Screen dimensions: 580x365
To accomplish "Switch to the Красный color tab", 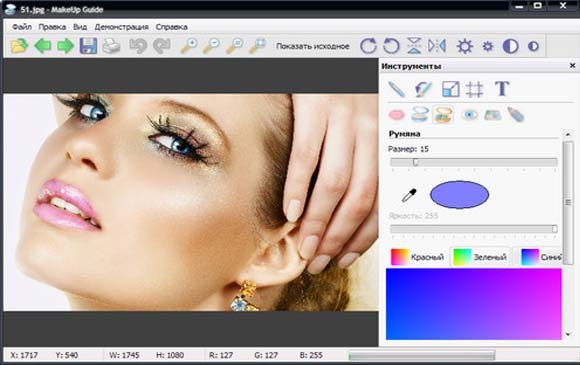I will click(418, 257).
